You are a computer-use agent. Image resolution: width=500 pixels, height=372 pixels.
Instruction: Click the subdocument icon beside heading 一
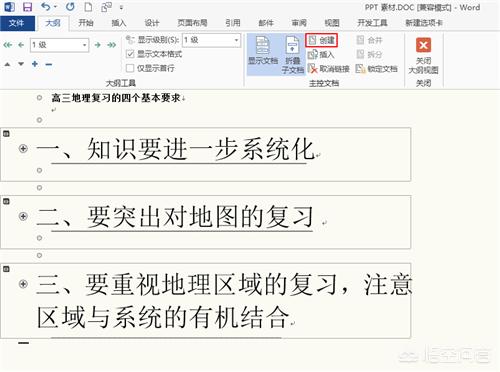coord(6,134)
